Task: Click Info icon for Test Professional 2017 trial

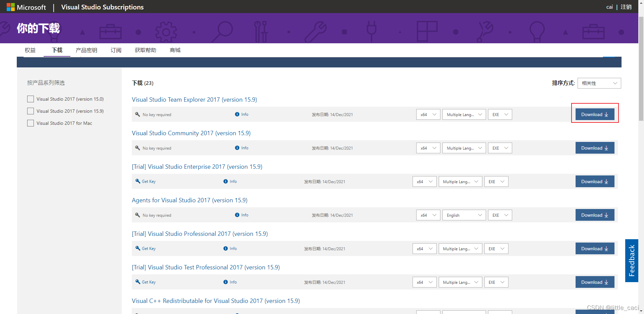Action: (x=226, y=282)
